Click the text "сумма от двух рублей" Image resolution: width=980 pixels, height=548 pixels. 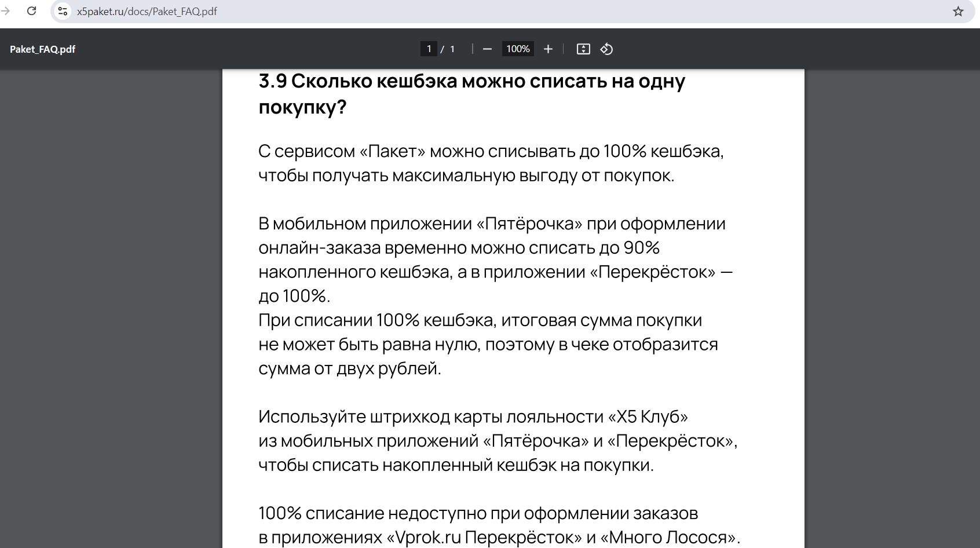(349, 368)
